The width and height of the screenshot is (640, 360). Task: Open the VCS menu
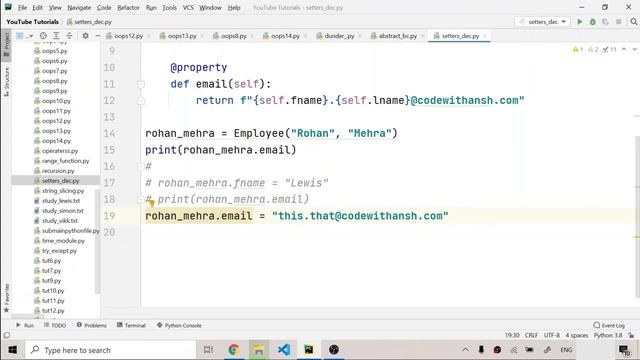[x=188, y=7]
